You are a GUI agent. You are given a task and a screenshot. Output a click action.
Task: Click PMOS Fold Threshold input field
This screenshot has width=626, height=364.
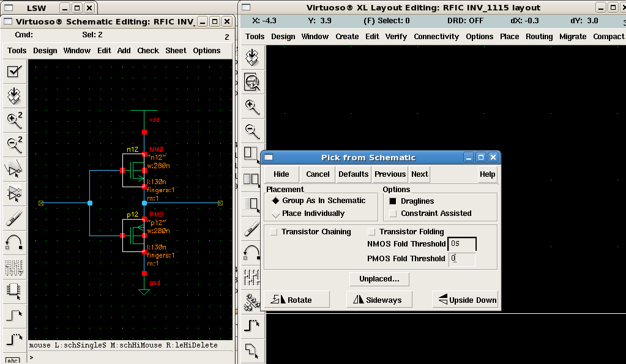pyautogui.click(x=462, y=259)
